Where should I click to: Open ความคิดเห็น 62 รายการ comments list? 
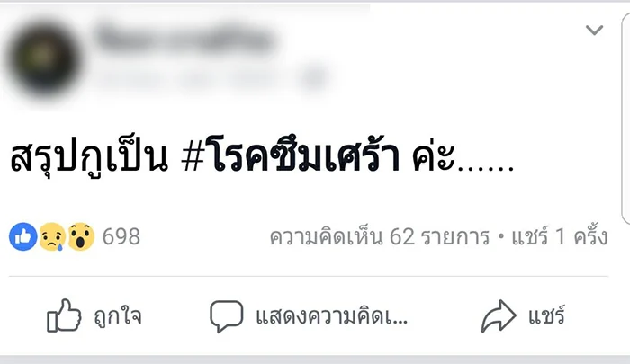380,236
